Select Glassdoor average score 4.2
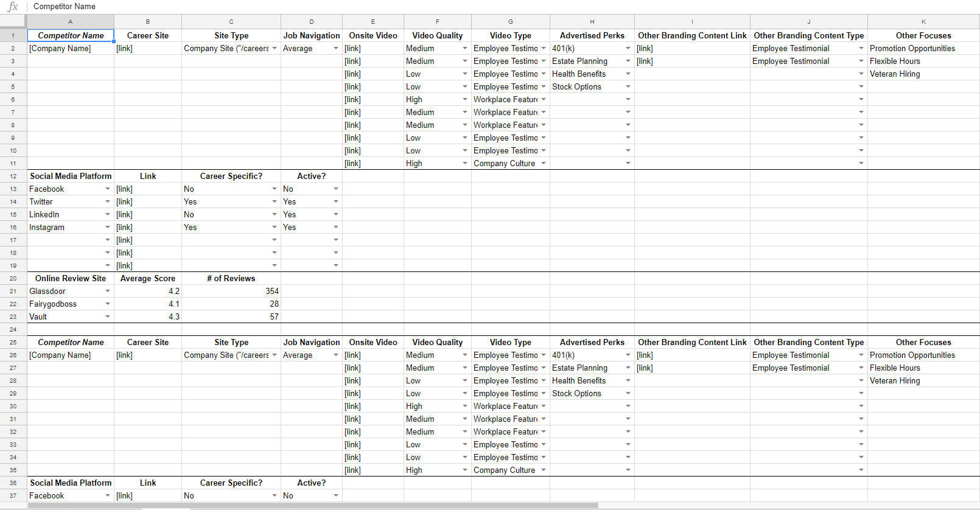Viewport: 980px width, 510px height. click(148, 291)
